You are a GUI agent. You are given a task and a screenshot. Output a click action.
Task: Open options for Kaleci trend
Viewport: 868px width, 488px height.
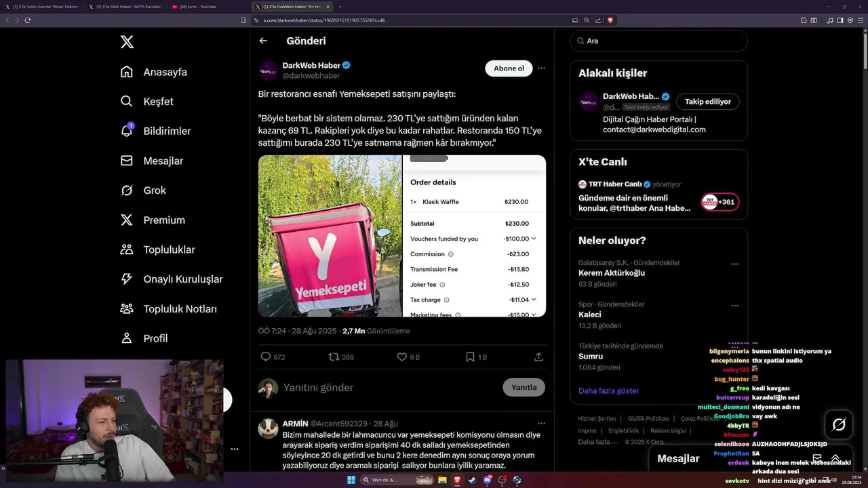pos(734,306)
